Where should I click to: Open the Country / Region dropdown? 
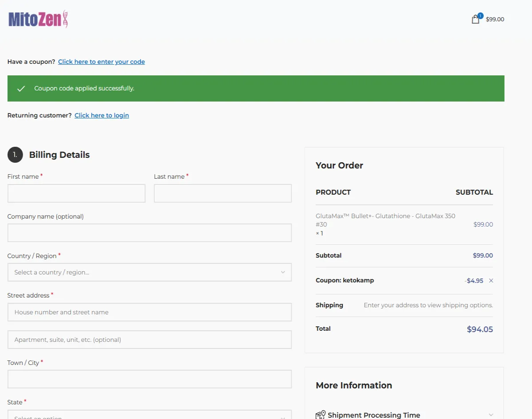click(149, 272)
